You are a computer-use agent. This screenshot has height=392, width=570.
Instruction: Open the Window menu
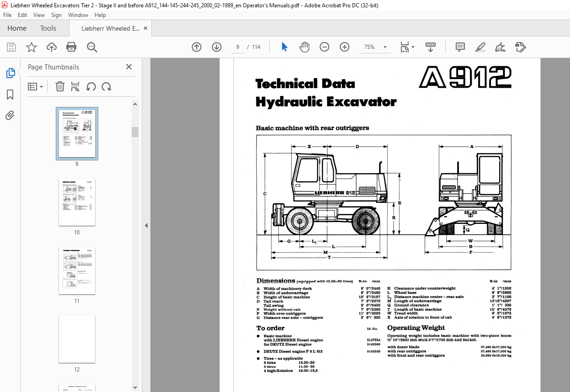(78, 15)
